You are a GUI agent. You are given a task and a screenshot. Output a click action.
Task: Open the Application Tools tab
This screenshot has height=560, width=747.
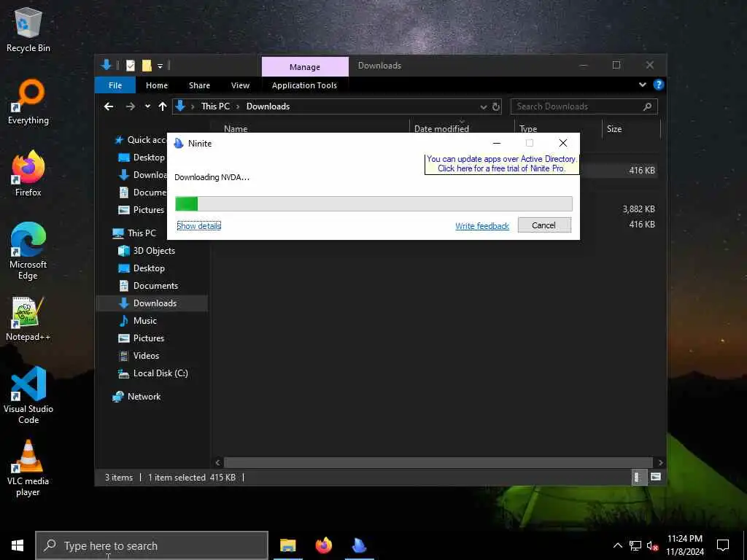click(304, 85)
